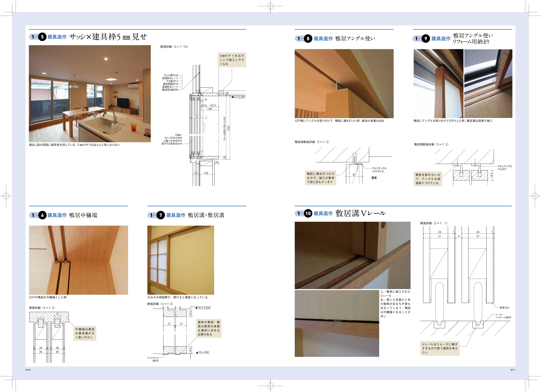Screen dimensions: 541x392
Task: Open the lower closed door gap photo
Action: point(337,323)
